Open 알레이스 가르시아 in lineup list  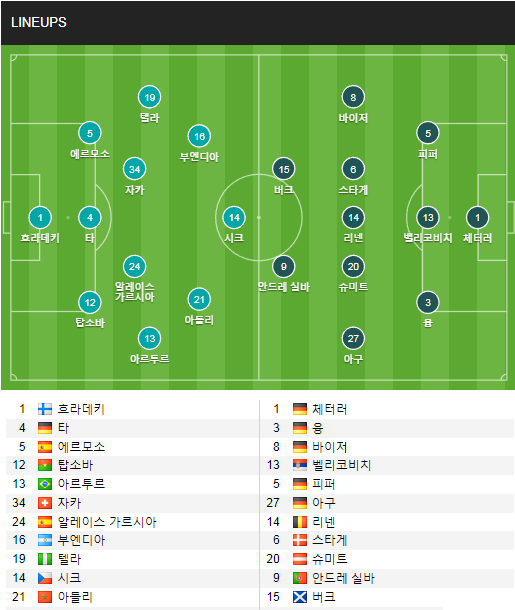107,522
